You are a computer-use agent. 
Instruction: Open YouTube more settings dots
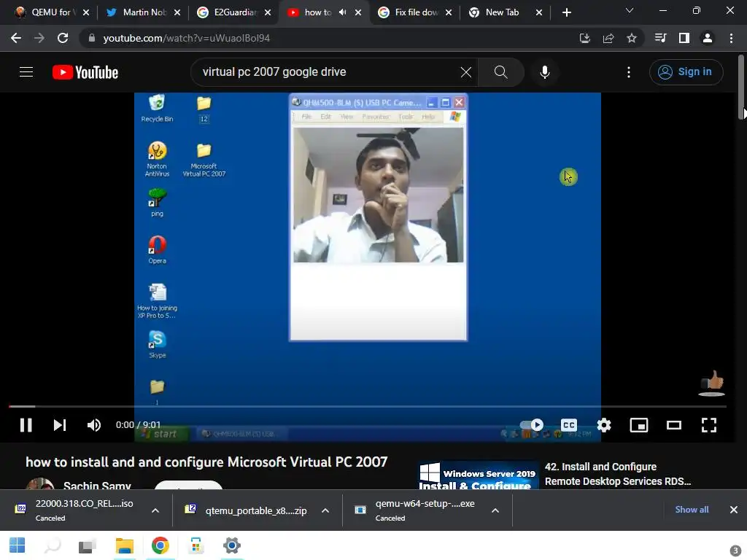pyautogui.click(x=629, y=72)
